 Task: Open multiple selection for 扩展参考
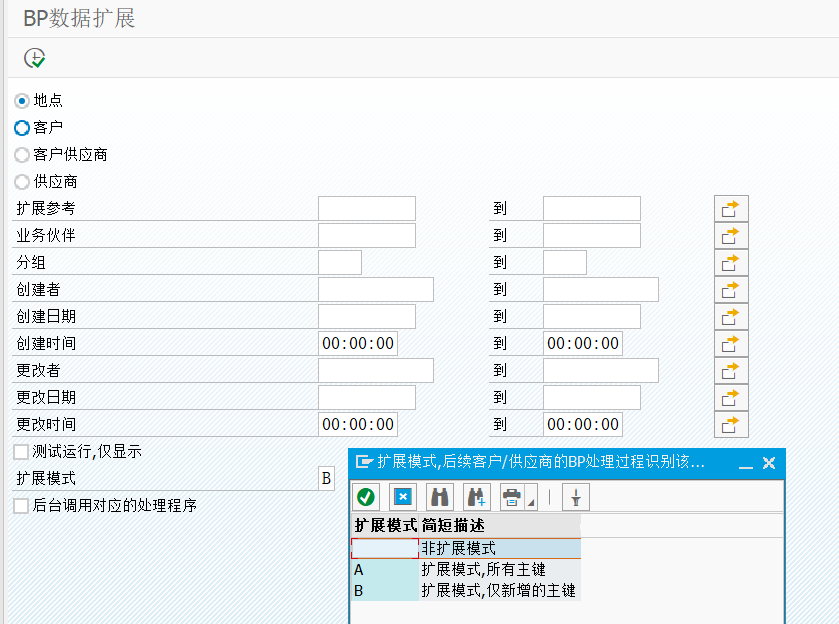731,209
